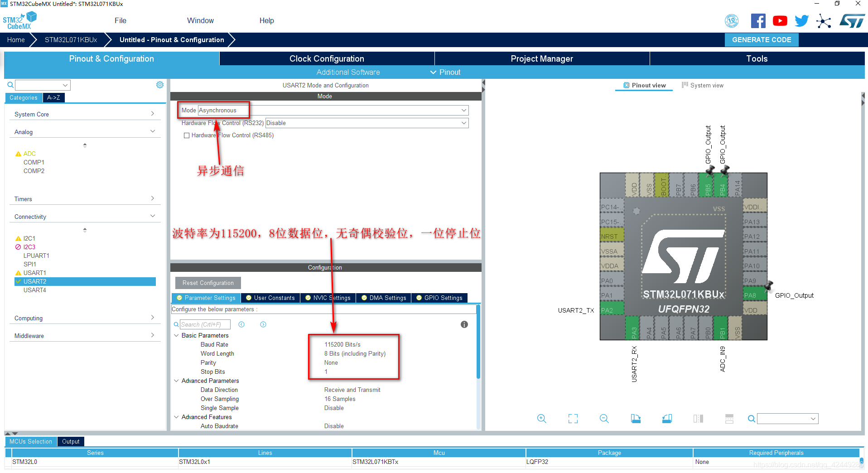
Task: Open the Pinout dropdown menu
Action: tap(445, 72)
